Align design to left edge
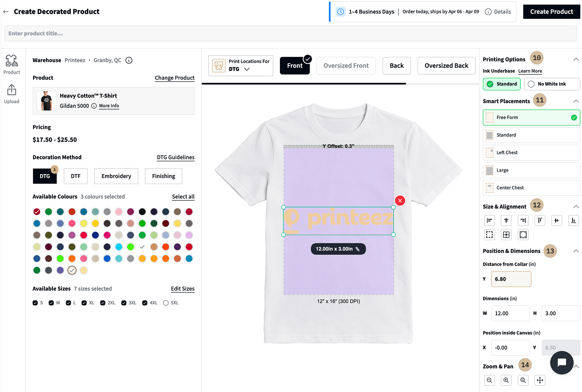582x392 pixels. click(x=490, y=220)
